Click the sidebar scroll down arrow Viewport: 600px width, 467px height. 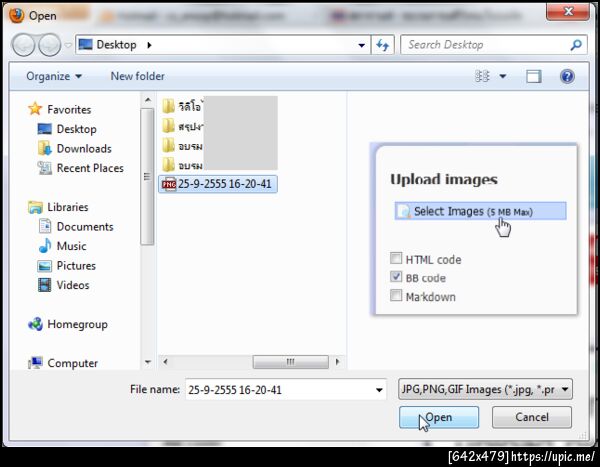(147, 362)
